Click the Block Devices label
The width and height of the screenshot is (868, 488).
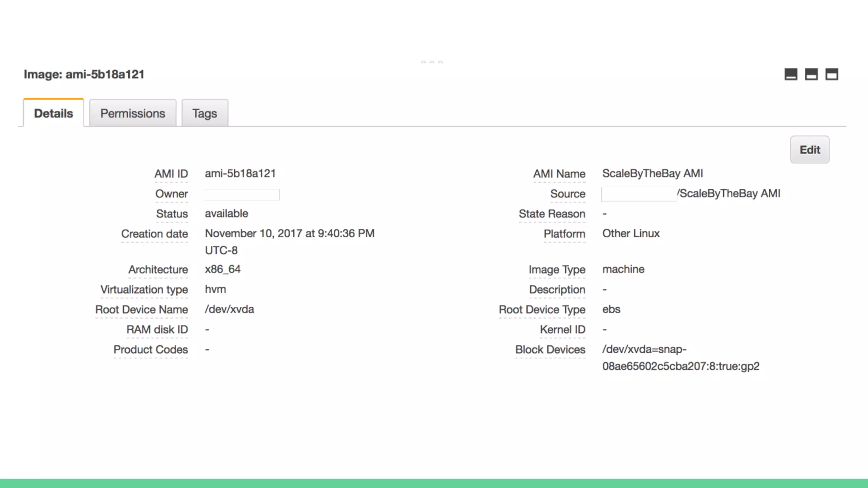click(550, 350)
